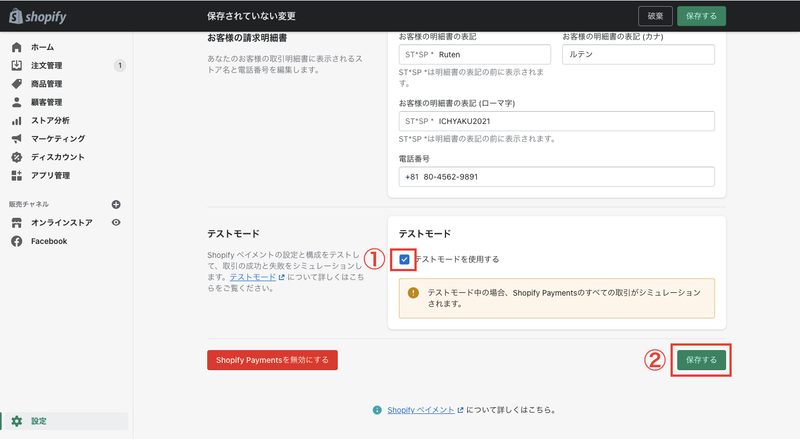Click the Facebook channel icon

(16, 241)
